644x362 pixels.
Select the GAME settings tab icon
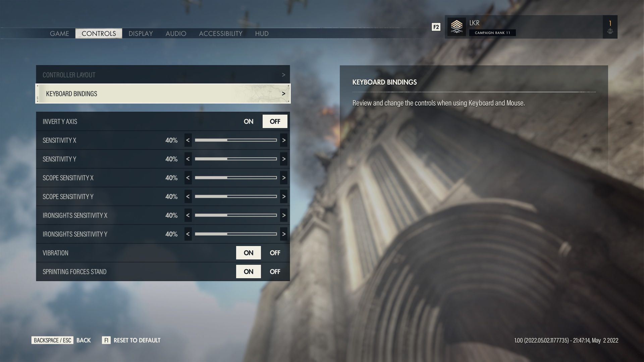(59, 33)
